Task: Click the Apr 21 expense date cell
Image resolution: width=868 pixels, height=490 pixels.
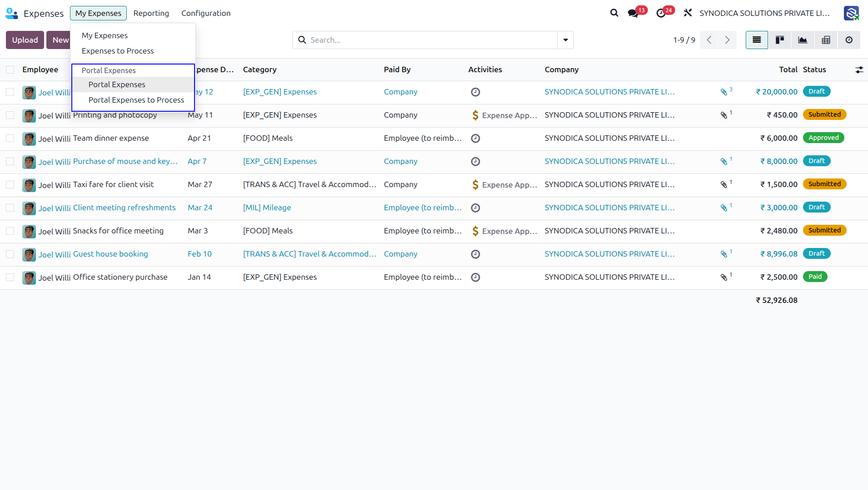Action: (199, 138)
